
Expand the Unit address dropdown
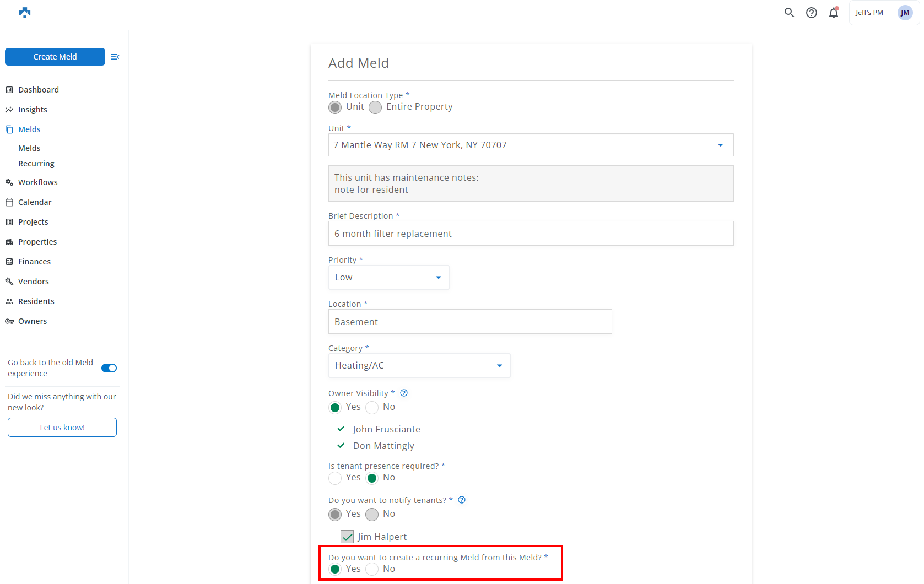[x=720, y=145]
